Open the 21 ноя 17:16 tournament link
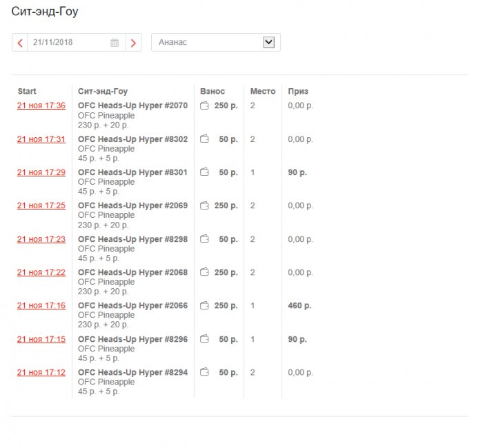This screenshot has width=483, height=448. 41,305
